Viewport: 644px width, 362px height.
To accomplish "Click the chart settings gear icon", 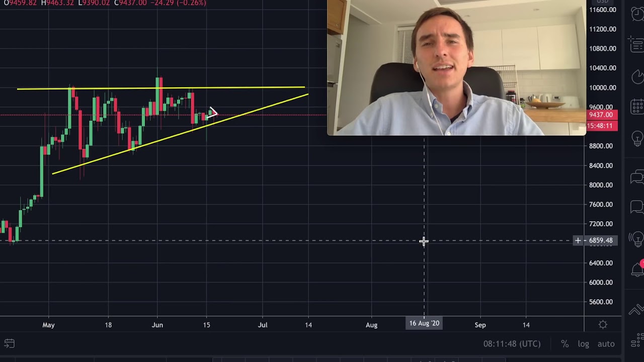I will (603, 325).
